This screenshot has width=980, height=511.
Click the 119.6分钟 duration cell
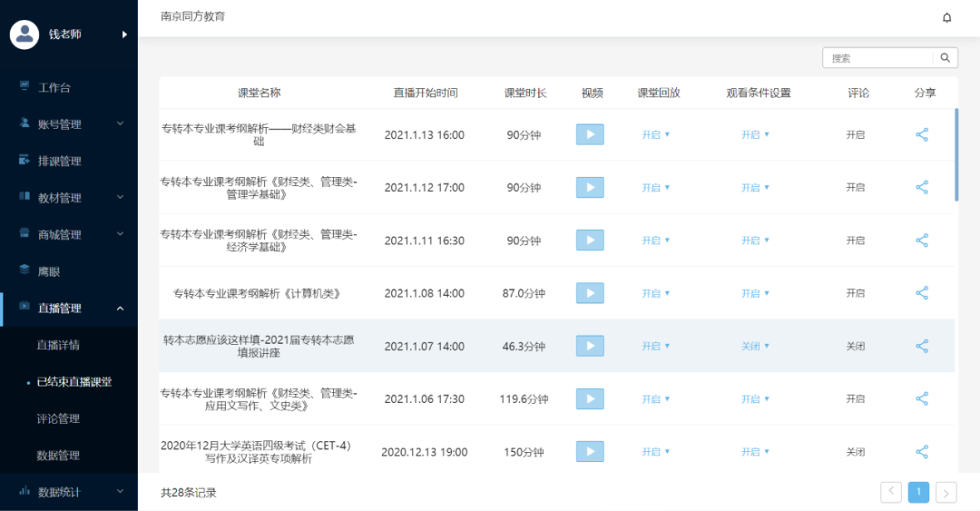[x=524, y=398]
